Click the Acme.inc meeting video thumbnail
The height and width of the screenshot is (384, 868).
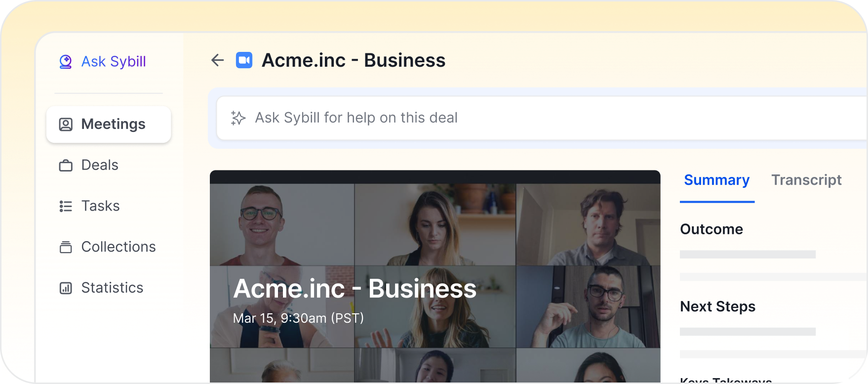(435, 277)
